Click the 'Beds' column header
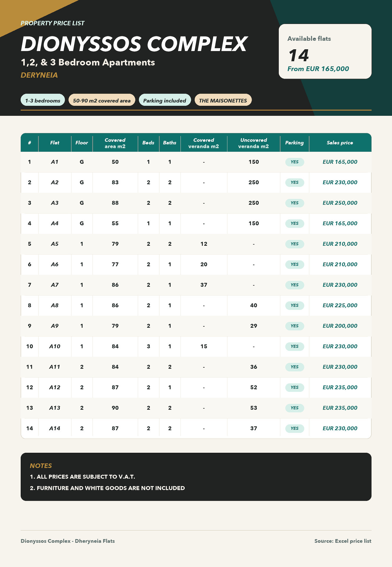 pyautogui.click(x=148, y=143)
